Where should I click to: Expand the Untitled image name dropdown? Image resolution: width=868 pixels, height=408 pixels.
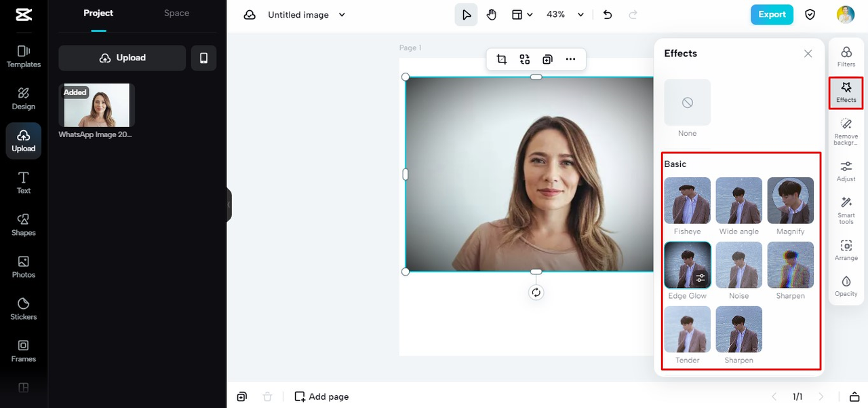coord(342,14)
